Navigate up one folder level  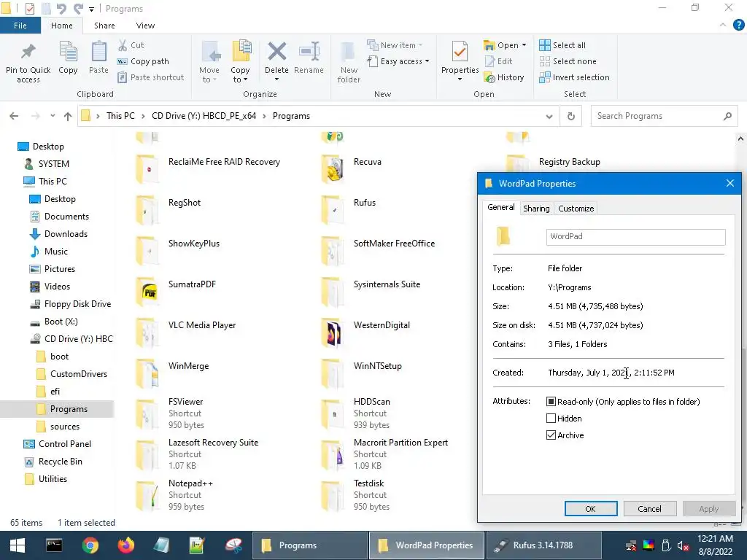[68, 116]
